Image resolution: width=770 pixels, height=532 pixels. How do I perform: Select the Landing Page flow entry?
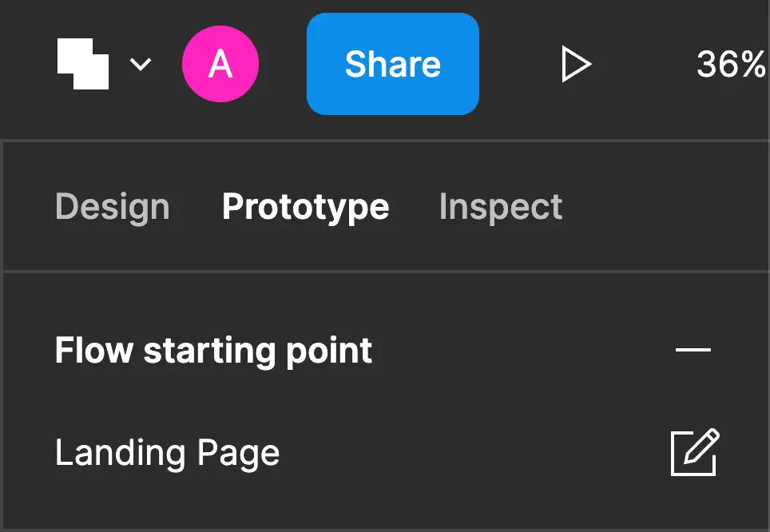coord(167,453)
